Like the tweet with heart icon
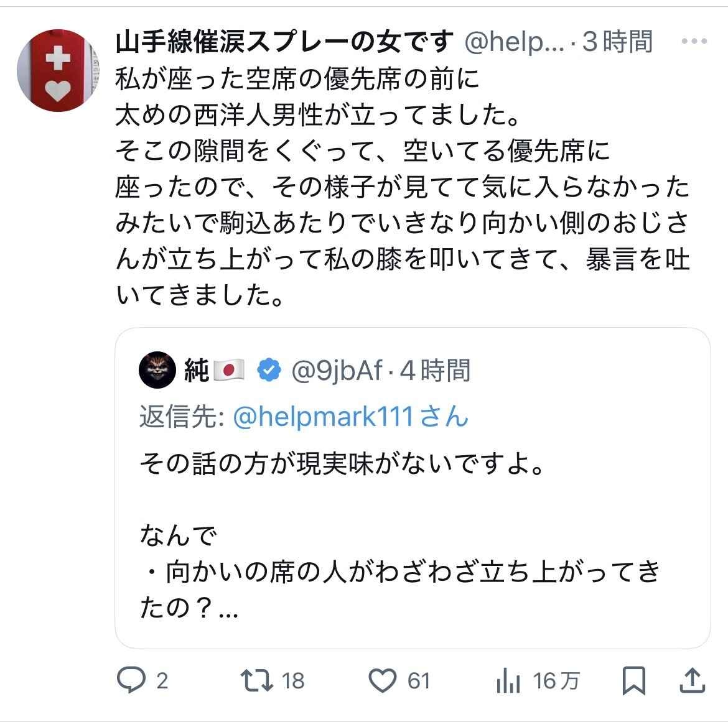The height and width of the screenshot is (722, 728). point(383,680)
